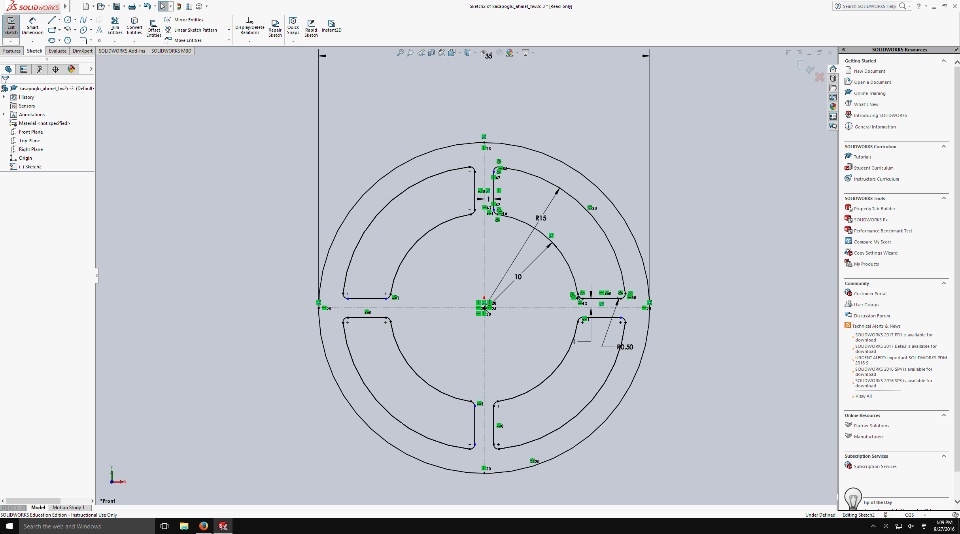Click the Quick Snaps tool
960x534 pixels.
293,26
